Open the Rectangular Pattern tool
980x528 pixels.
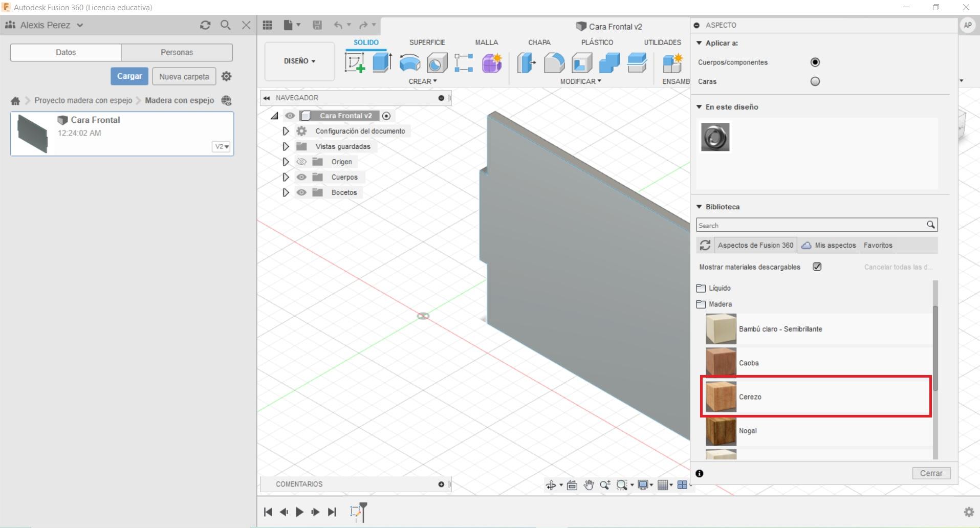tap(464, 63)
